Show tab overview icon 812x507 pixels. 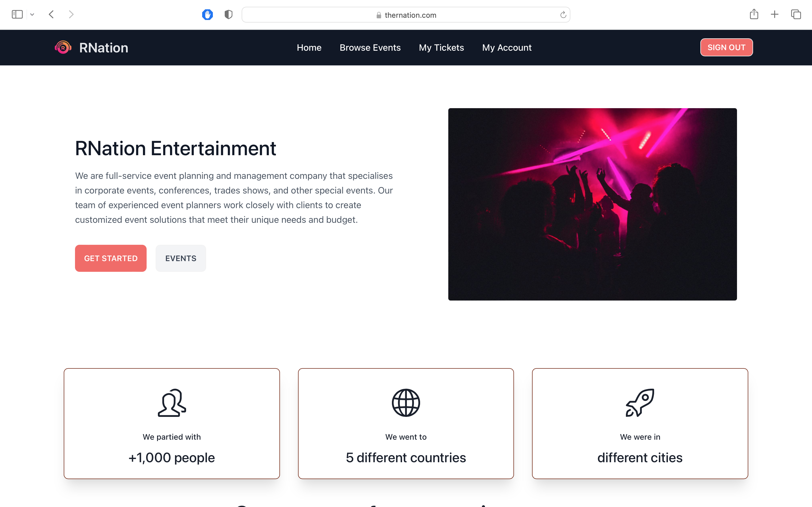[796, 14]
